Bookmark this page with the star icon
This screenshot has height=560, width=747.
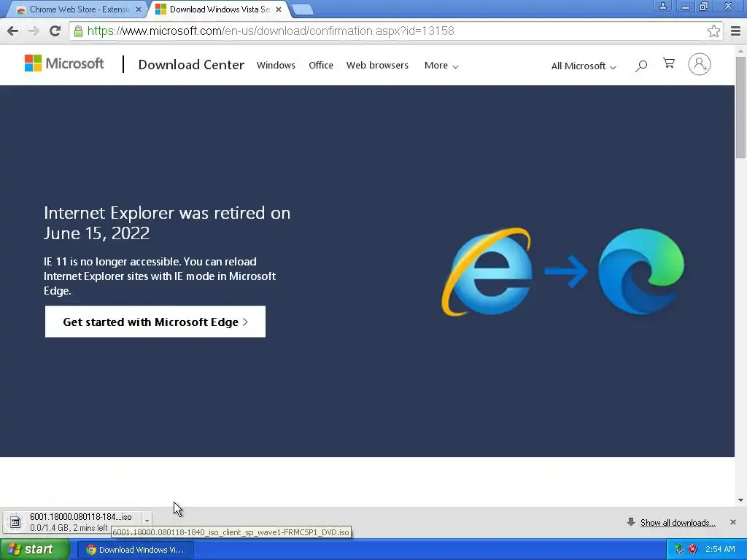pos(713,31)
